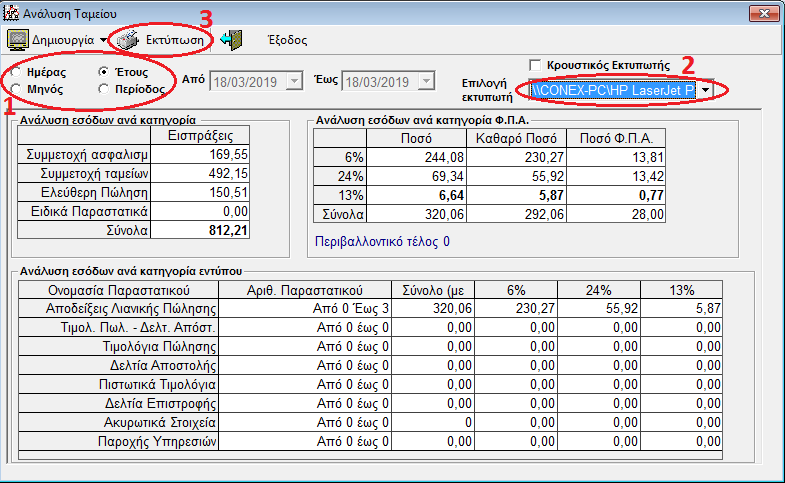Click the Δημιουργία monitor icon
This screenshot has height=483, width=785.
click(18, 40)
